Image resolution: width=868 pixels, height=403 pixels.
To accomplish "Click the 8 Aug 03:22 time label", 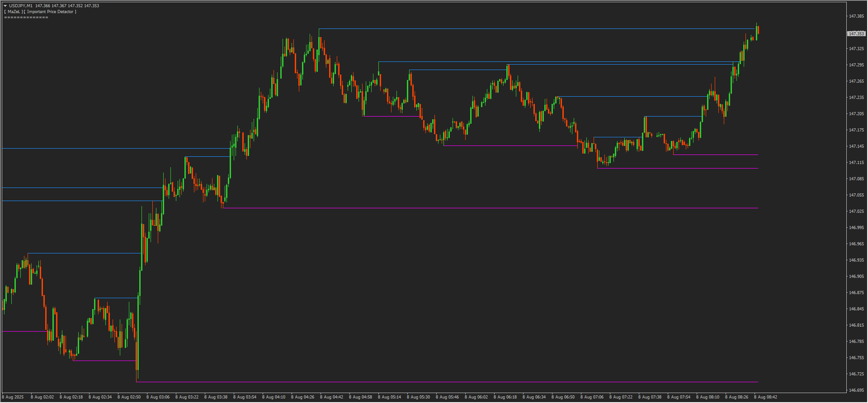I will 187,398.
